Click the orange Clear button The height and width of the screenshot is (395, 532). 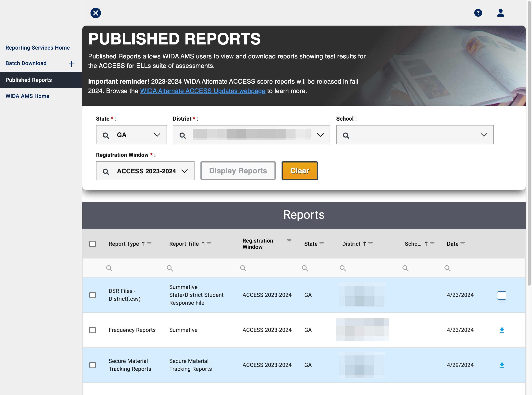point(300,171)
